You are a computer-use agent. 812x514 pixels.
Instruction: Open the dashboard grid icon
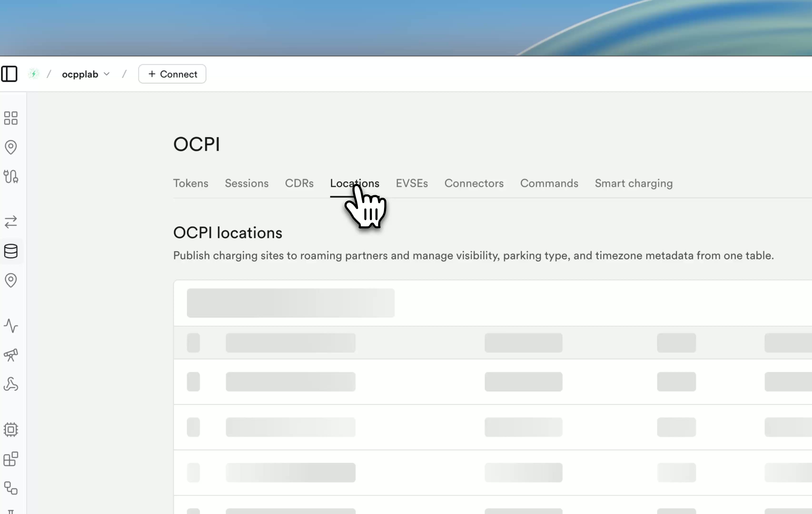point(11,118)
